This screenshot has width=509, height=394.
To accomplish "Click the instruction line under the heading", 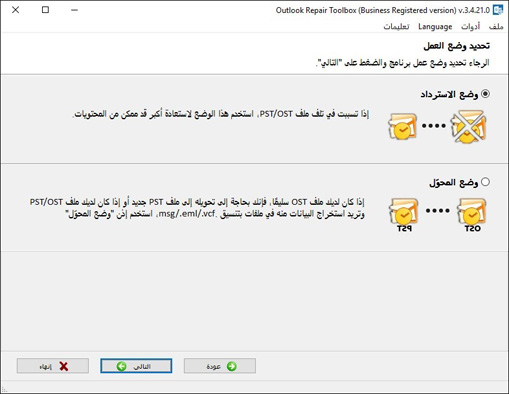I will click(x=402, y=63).
